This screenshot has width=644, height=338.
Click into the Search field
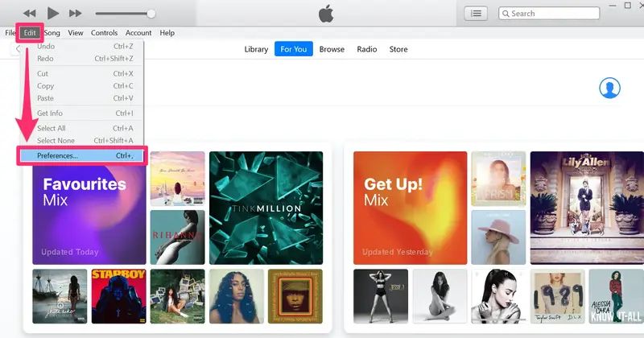pyautogui.click(x=549, y=14)
